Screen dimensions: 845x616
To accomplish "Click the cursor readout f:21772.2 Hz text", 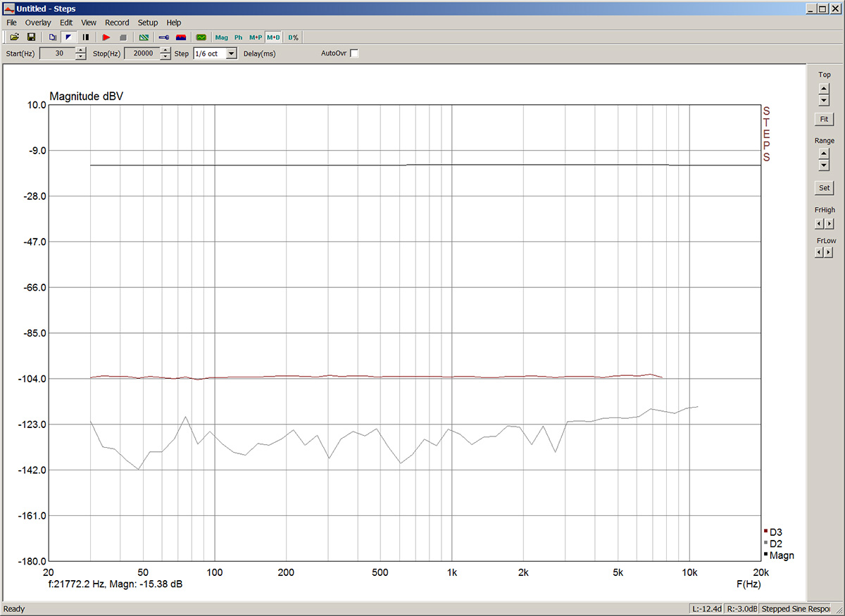I will 116,584.
